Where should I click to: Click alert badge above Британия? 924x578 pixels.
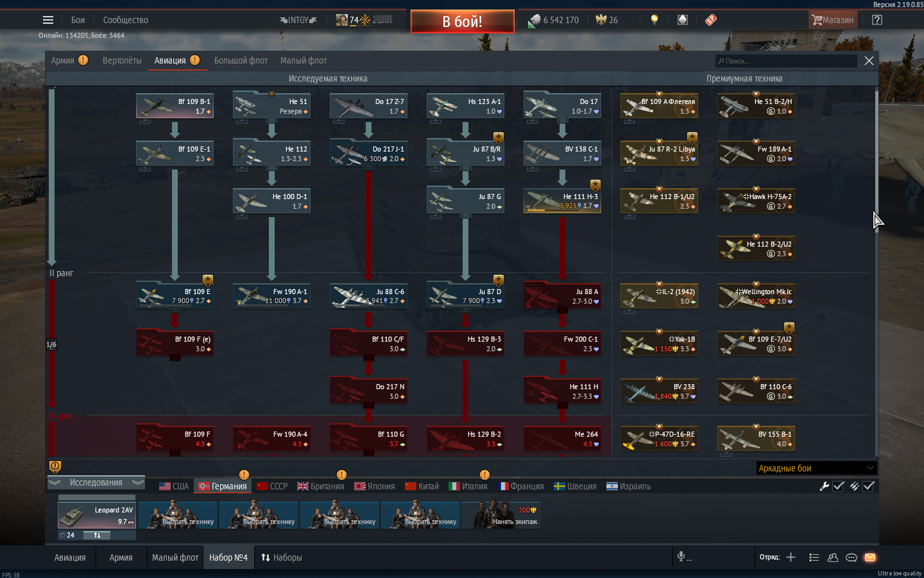click(x=341, y=475)
